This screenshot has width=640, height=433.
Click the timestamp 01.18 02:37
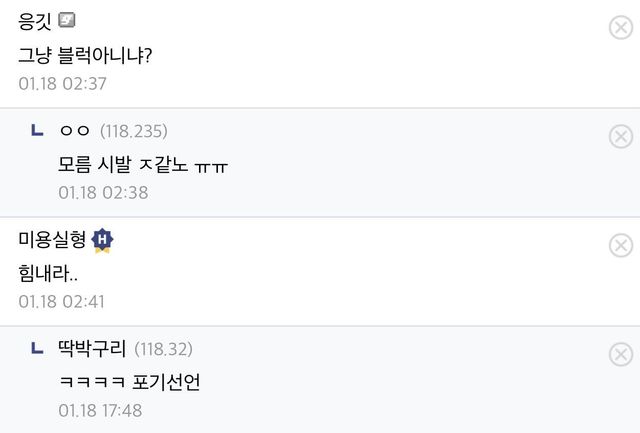[62, 84]
